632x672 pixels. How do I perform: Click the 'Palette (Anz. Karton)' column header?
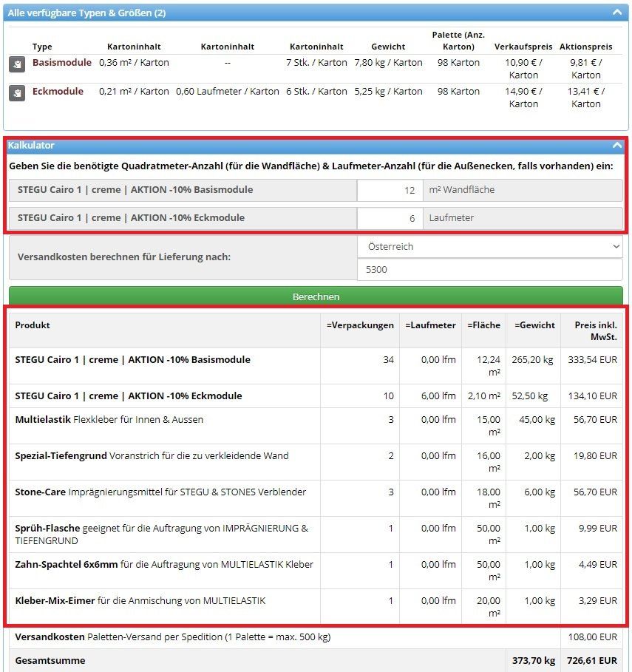click(458, 41)
